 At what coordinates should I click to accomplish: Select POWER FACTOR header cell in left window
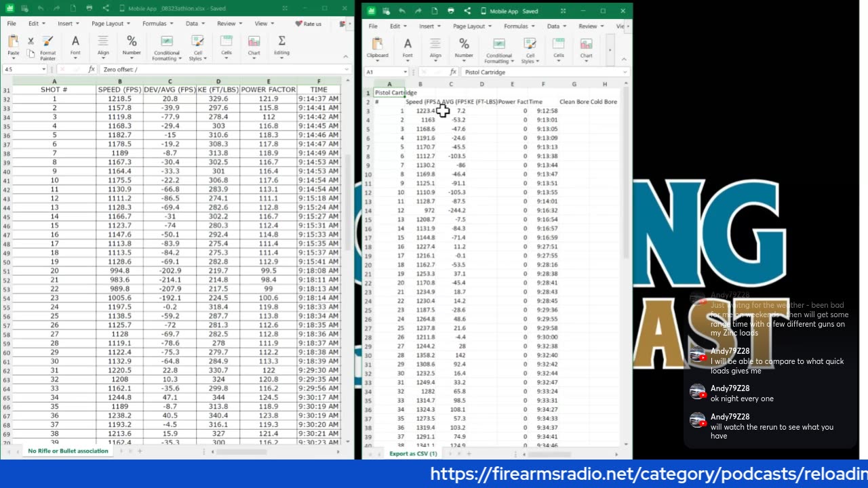tap(268, 89)
